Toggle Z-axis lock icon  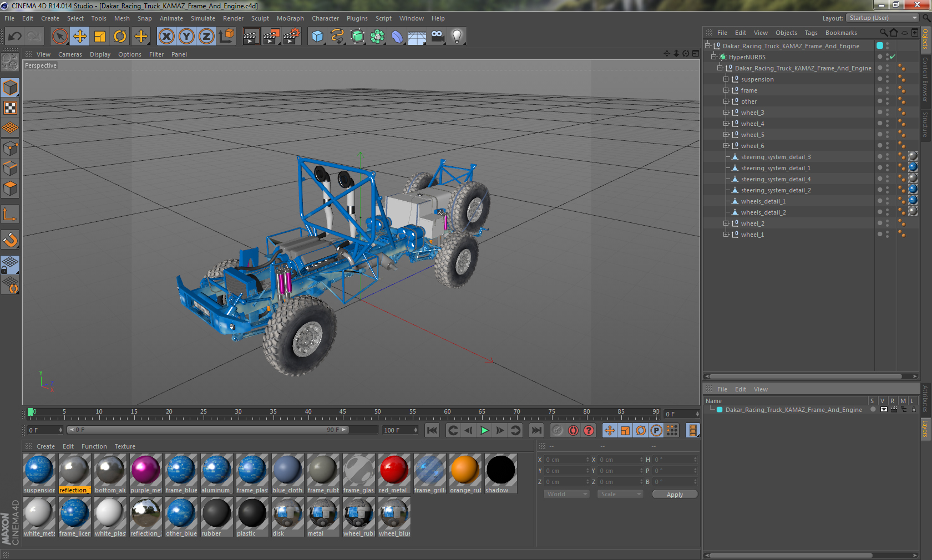click(x=206, y=37)
